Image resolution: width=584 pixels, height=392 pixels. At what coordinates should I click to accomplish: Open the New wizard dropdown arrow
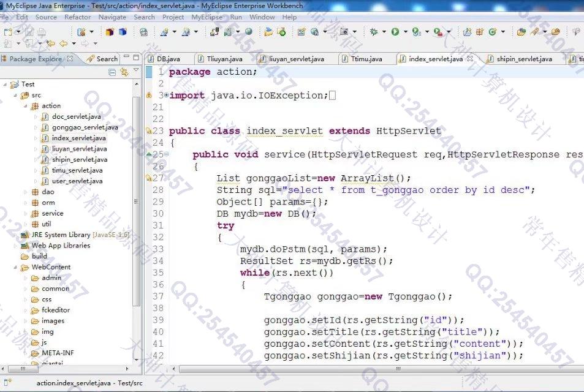18,32
